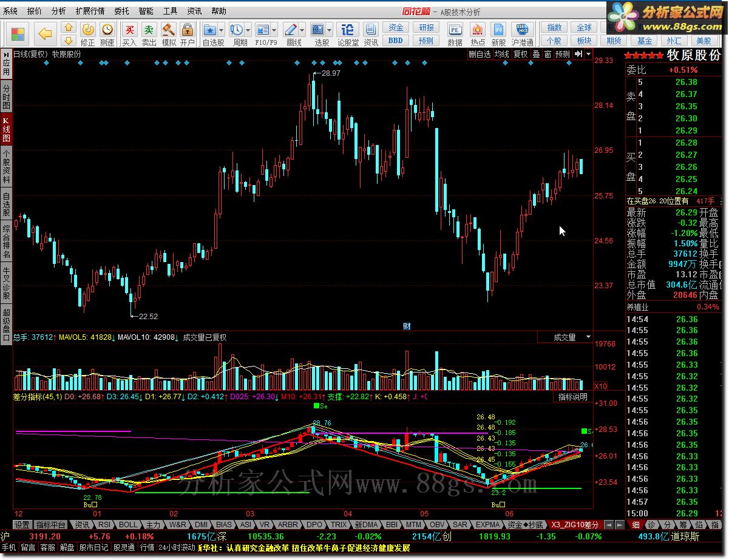This screenshot has height=560, width=729.
Task: Expand the 选股 dropdown arrow
Action: (x=330, y=29)
